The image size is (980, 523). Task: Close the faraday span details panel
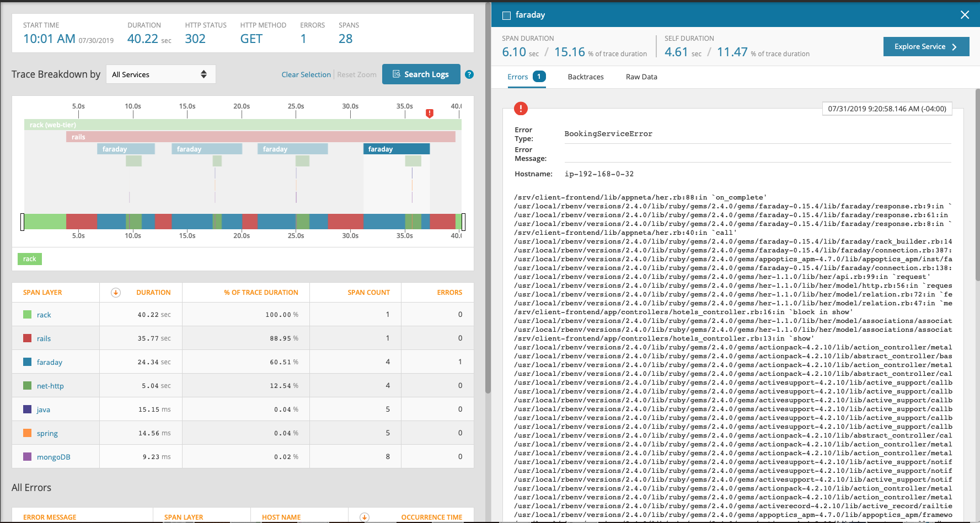tap(965, 15)
